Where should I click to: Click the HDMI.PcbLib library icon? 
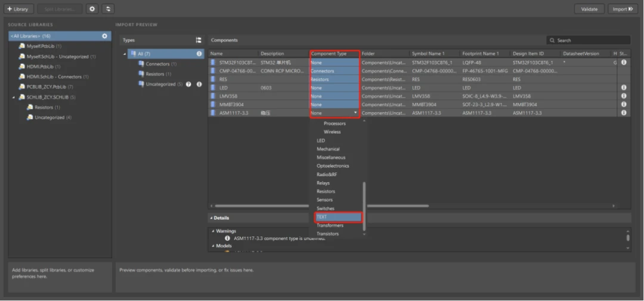pyautogui.click(x=21, y=66)
